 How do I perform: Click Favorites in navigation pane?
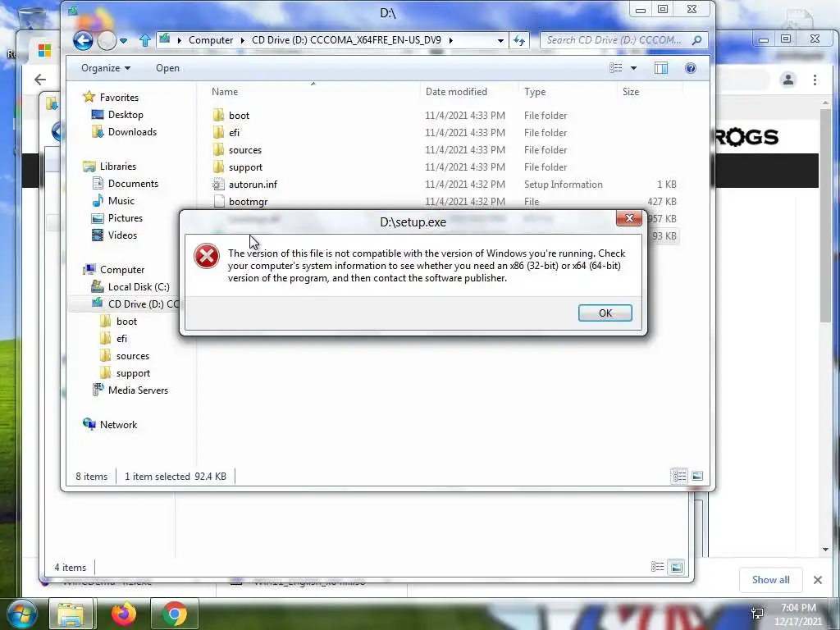pyautogui.click(x=119, y=98)
